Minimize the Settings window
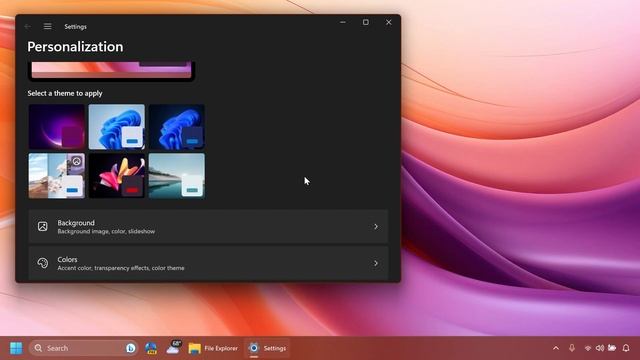This screenshot has height=360, width=640. tap(343, 22)
